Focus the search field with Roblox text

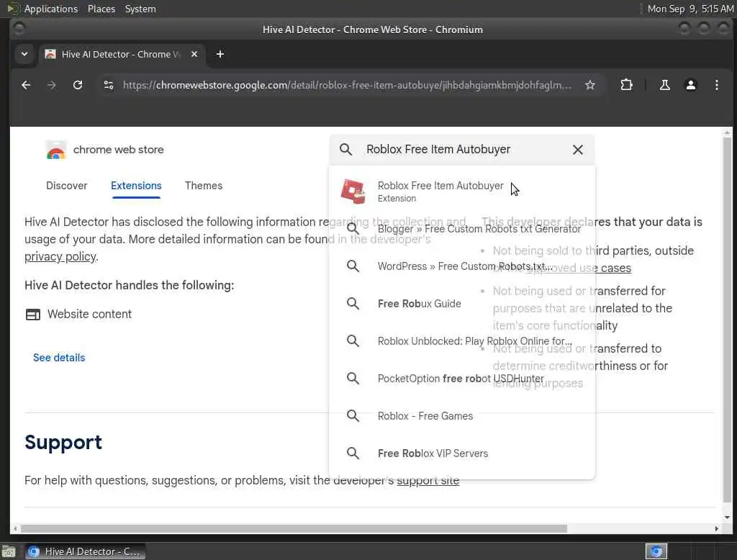coord(463,150)
